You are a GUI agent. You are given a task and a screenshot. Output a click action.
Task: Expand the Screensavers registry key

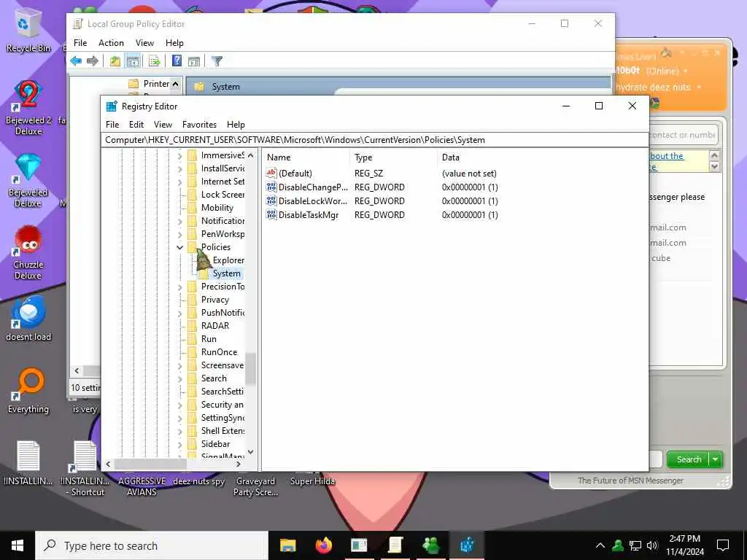pyautogui.click(x=179, y=366)
